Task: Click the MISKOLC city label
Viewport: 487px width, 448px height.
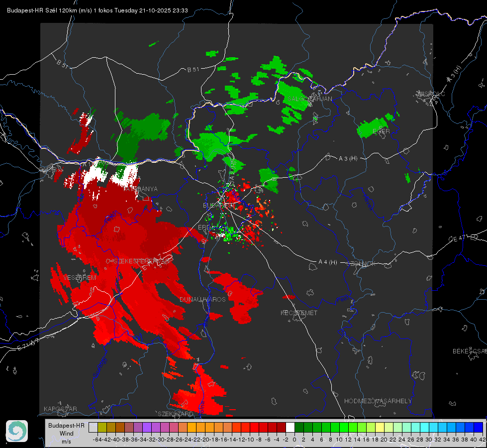Action: point(431,94)
